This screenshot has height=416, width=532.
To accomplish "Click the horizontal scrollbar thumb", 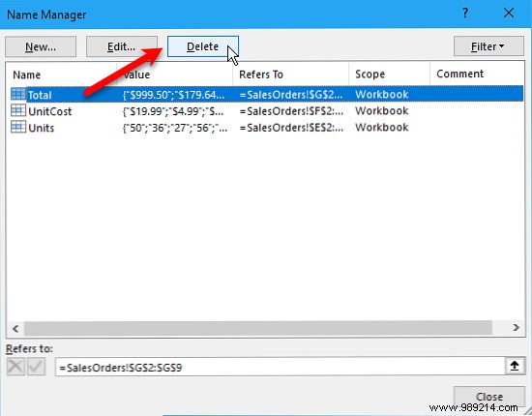I will pyautogui.click(x=258, y=328).
